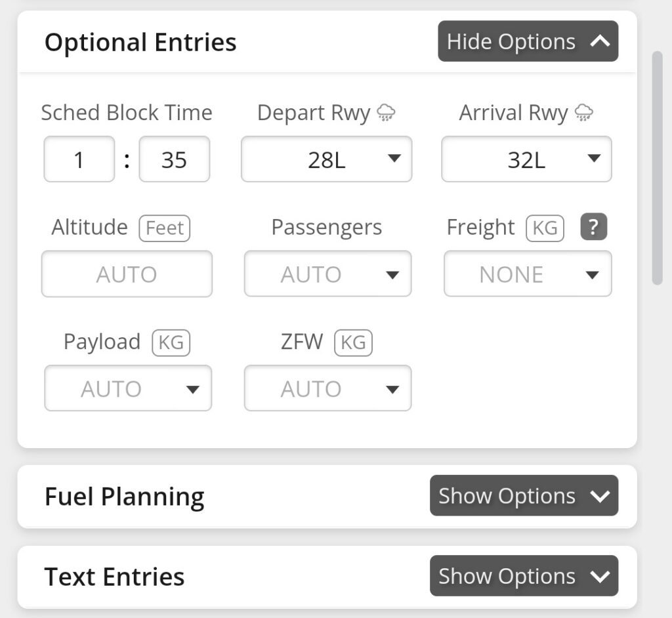
Task: Collapse Optional Entries with Hide Options
Action: click(x=528, y=41)
